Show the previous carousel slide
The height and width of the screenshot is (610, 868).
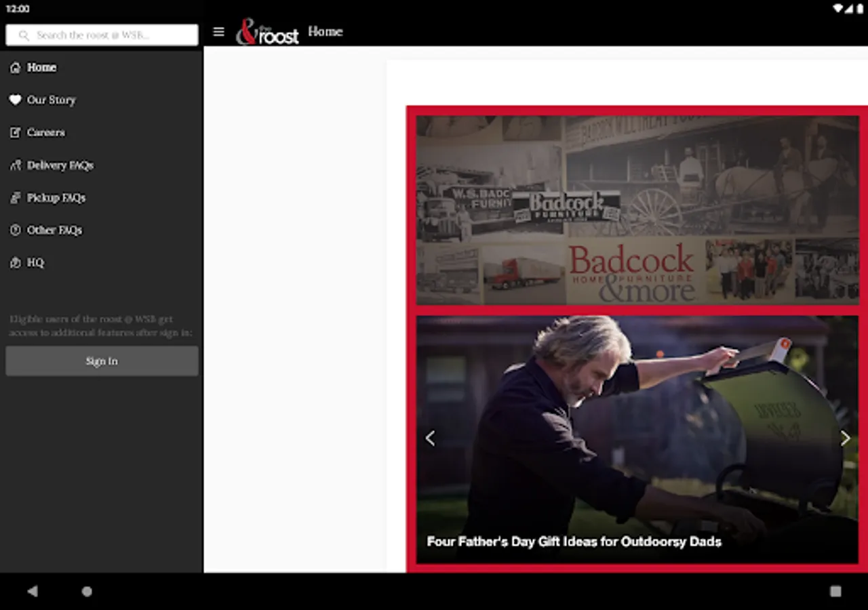[430, 439]
